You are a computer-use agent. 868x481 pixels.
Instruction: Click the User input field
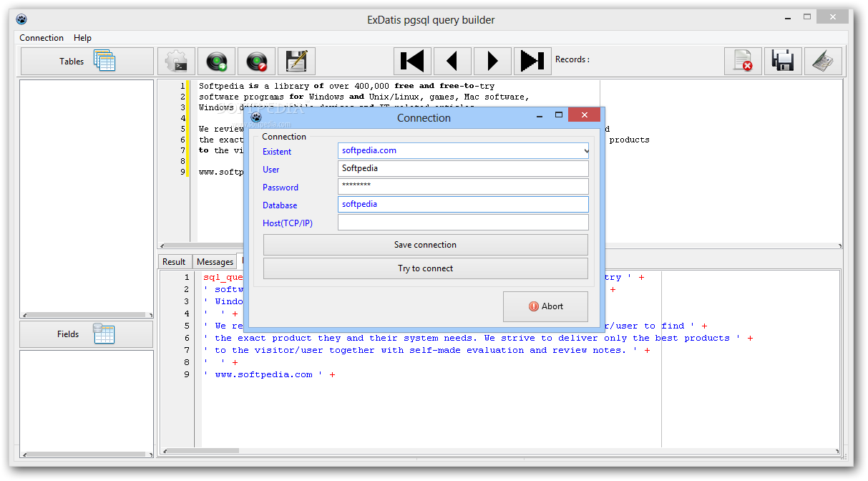463,169
